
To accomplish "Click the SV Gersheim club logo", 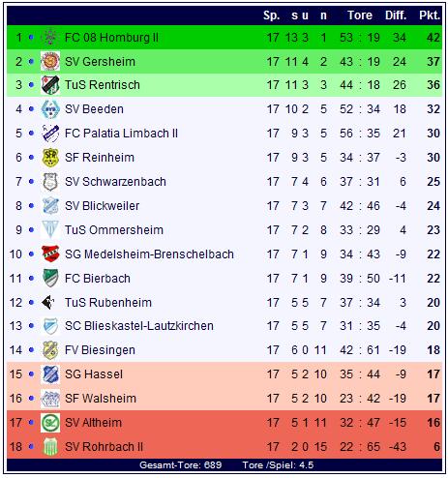I will click(x=50, y=61).
